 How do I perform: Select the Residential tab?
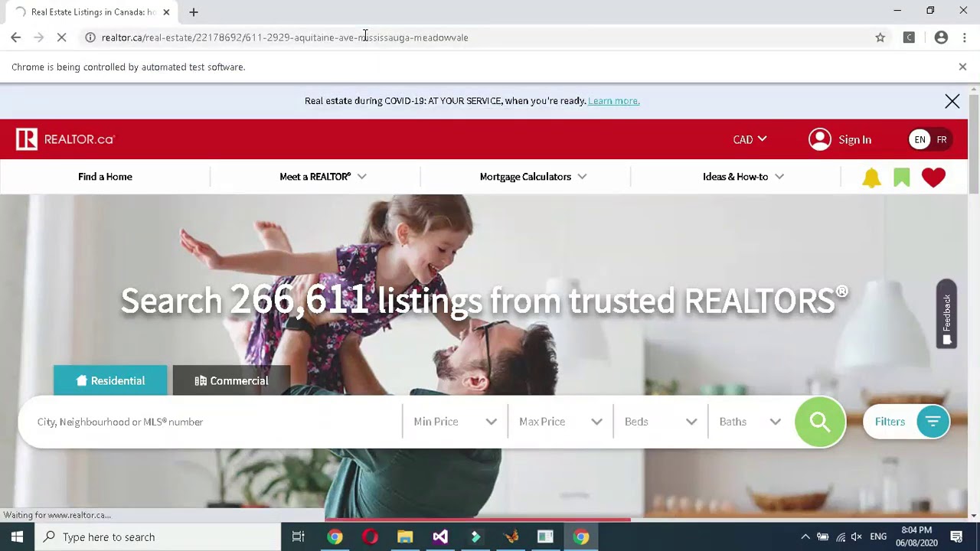110,380
